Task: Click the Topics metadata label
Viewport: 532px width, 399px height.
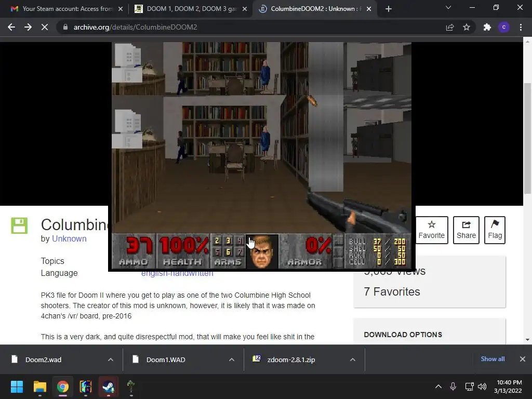Action: 52,261
